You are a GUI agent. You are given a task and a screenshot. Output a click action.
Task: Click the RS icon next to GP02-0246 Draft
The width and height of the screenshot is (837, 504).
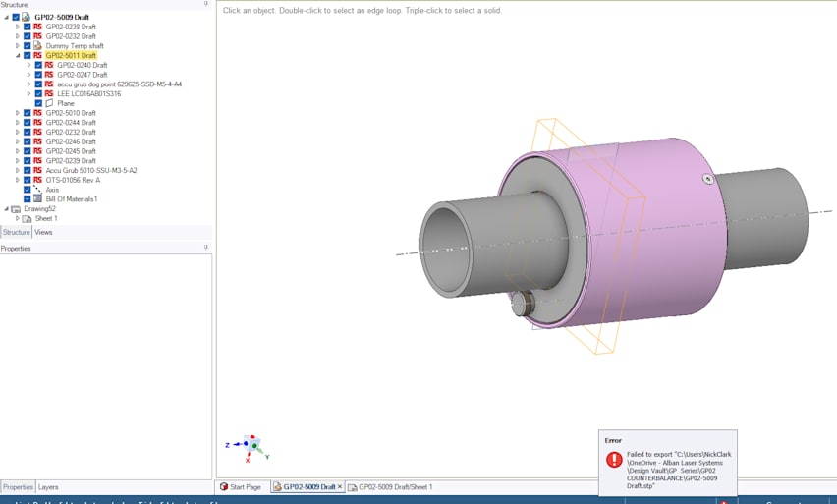tap(37, 142)
